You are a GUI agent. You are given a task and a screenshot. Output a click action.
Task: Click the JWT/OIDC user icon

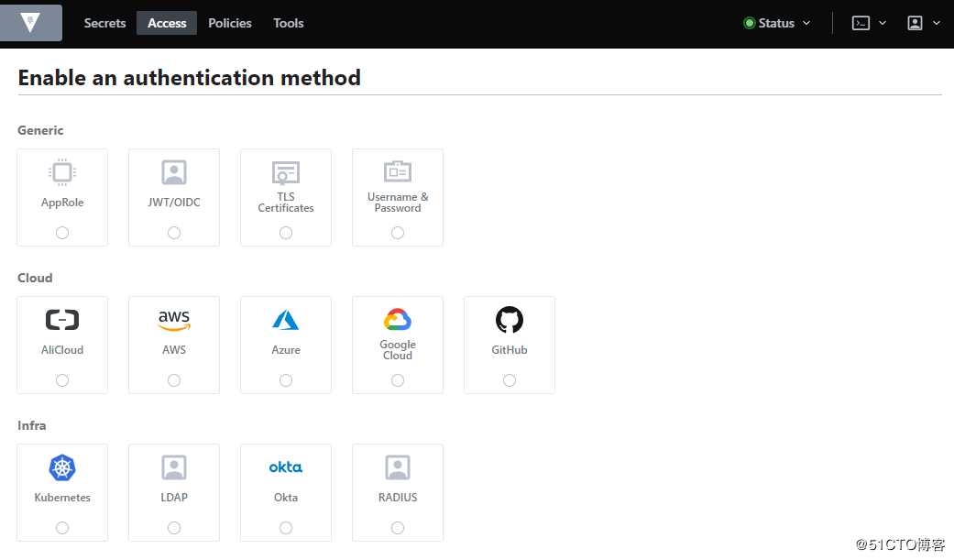[x=174, y=172]
